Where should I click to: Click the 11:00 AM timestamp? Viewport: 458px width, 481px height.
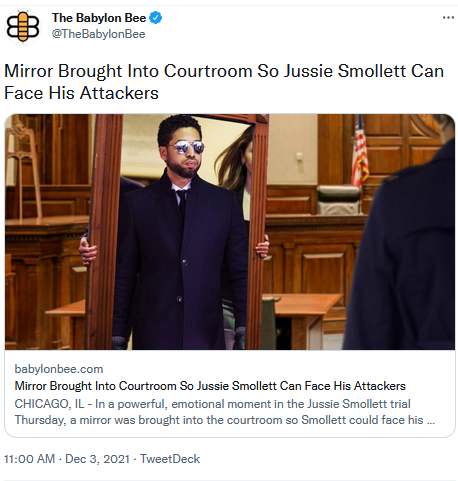pyautogui.click(x=29, y=459)
